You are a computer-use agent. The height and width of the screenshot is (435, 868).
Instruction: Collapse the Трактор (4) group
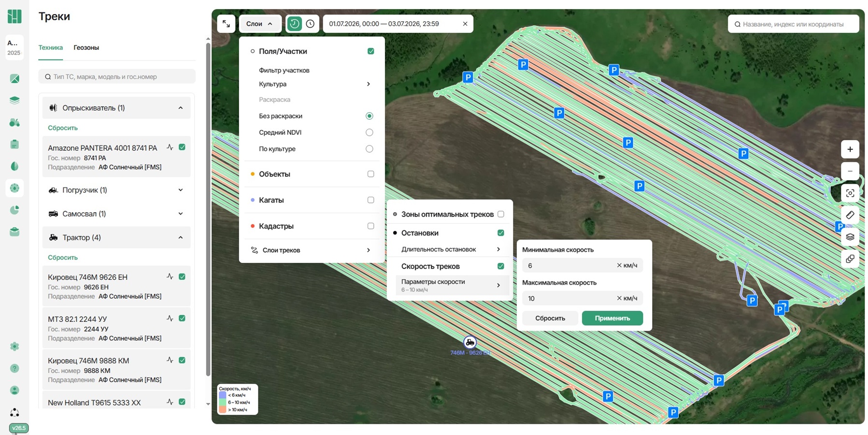point(116,237)
